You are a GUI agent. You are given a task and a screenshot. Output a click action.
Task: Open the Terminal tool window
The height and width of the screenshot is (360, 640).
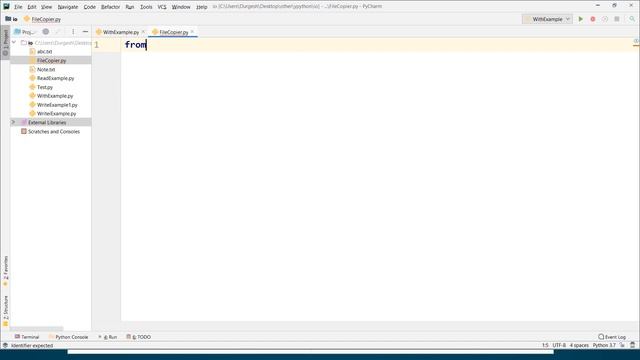(27, 337)
